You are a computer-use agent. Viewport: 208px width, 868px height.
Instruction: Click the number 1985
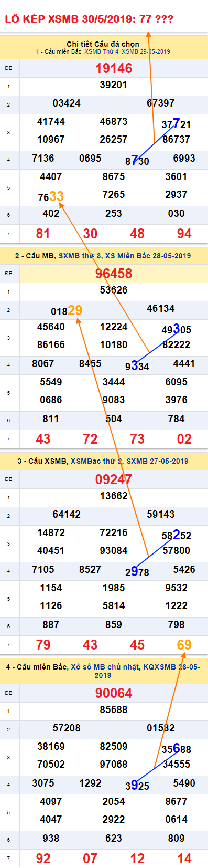coord(114,588)
